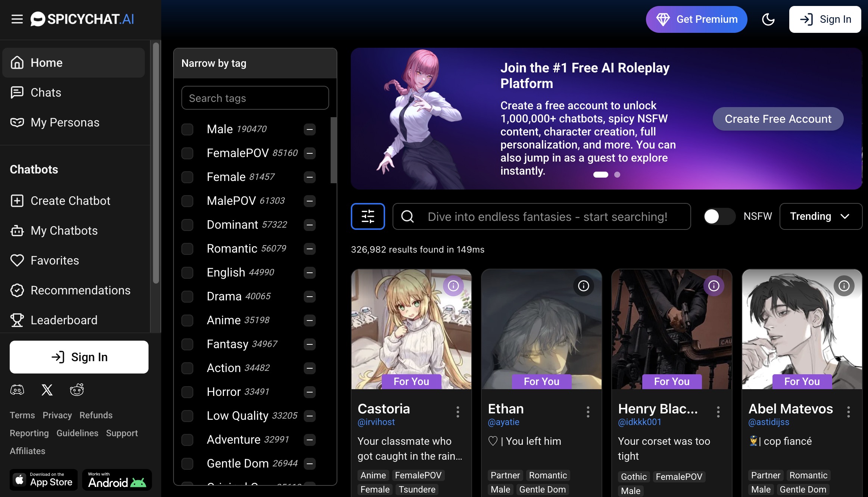Open the Discord social icon

pyautogui.click(x=17, y=390)
